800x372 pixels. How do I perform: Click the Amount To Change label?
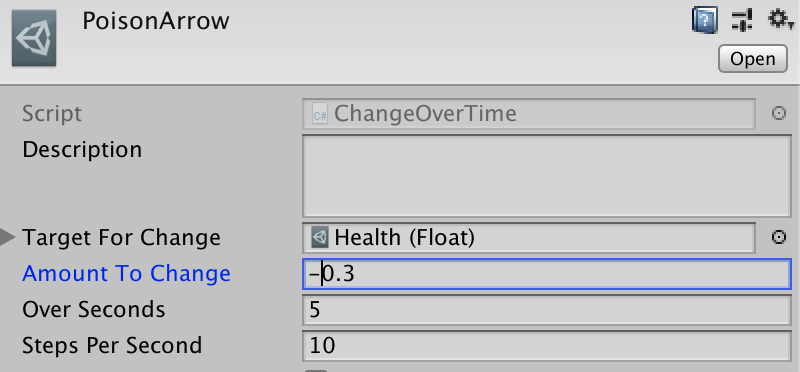127,274
